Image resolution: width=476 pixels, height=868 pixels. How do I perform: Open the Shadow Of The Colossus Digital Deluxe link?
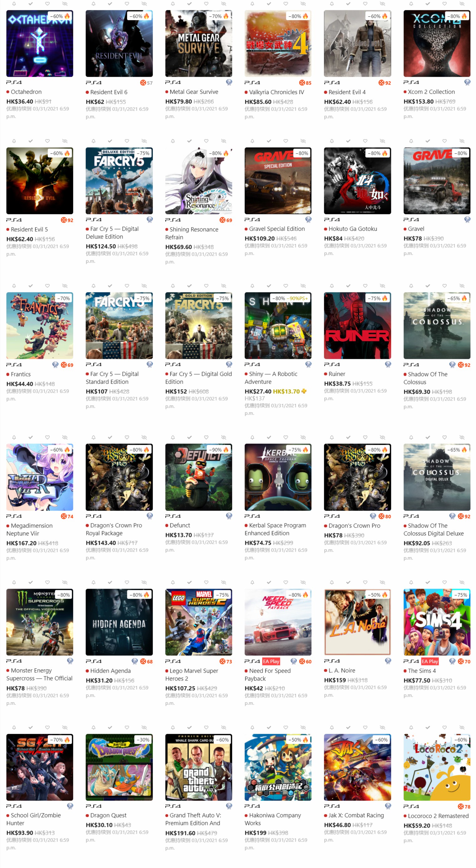436,529
